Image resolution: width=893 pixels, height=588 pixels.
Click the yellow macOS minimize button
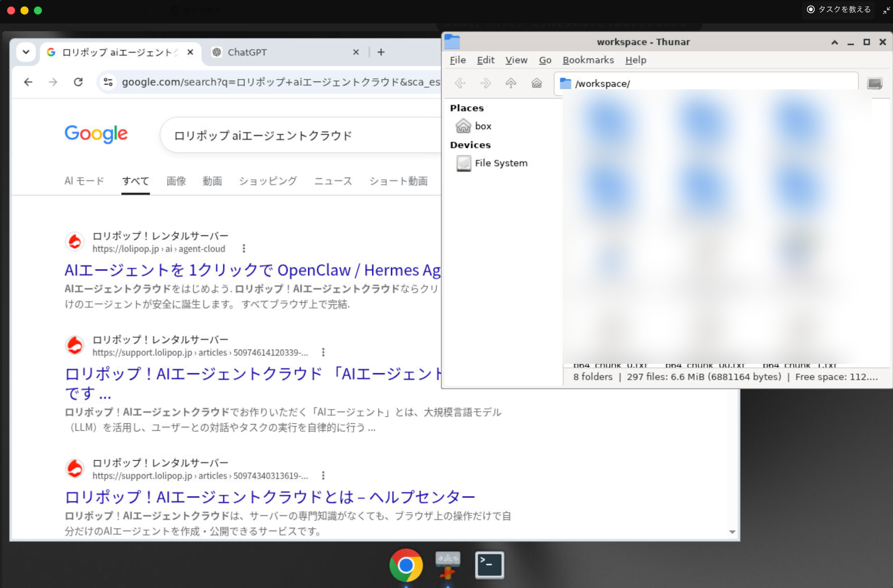coord(24,10)
